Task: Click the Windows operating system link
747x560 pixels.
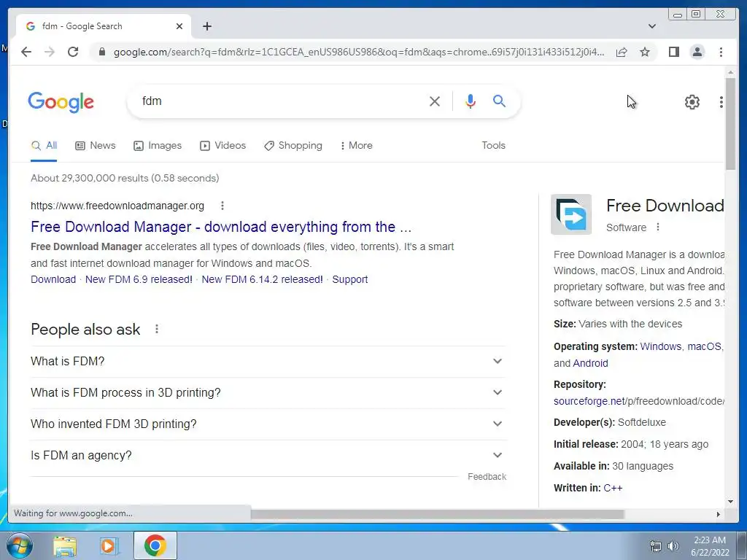Action: 660,346
